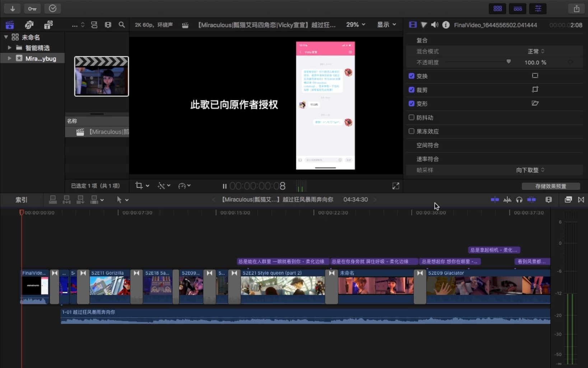This screenshot has height=368, width=588.
Task: Enable the 防抖动 stabilization checkbox
Action: coord(411,117)
